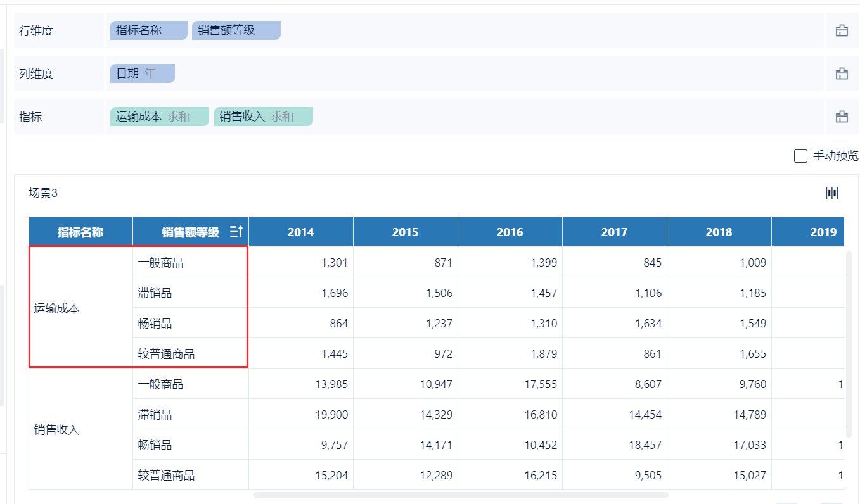
Task: Click the column dimension clear icon
Action: 842,73
